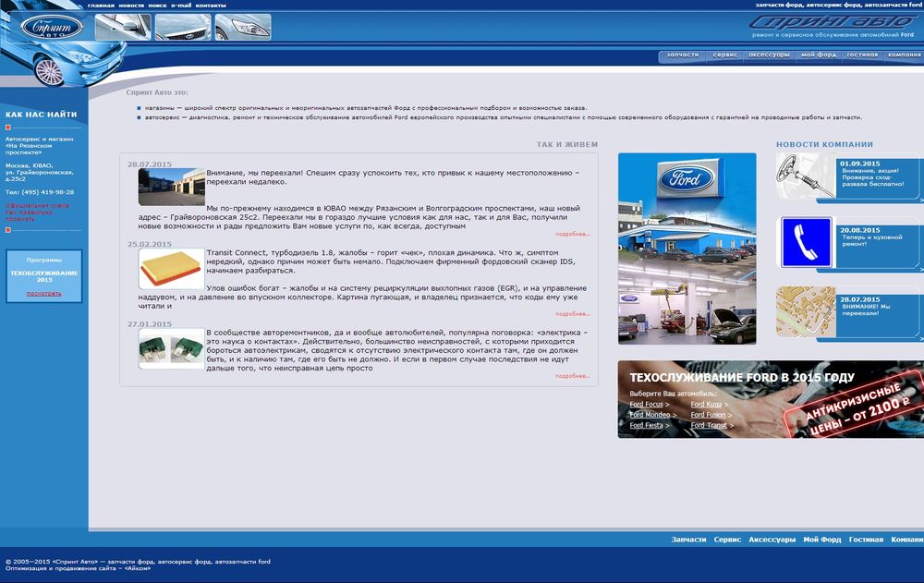Screen dimensions: 924x583
Task: Open the red official route map link
Action: (x=37, y=213)
